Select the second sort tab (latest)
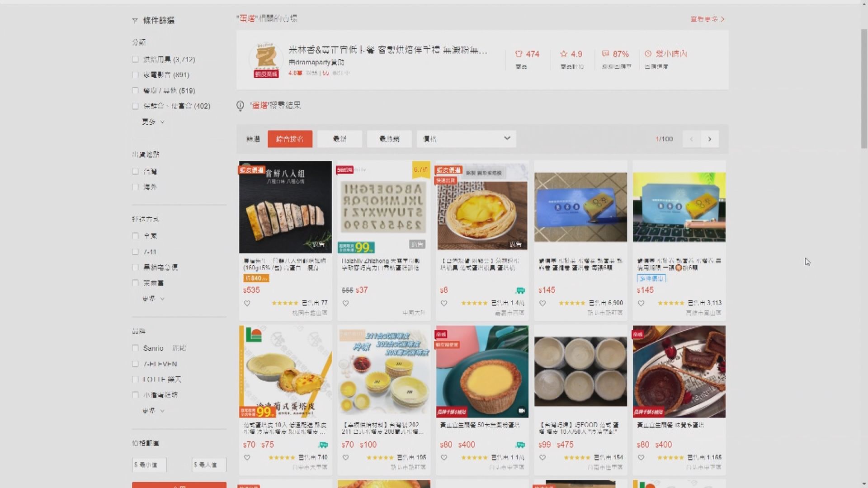This screenshot has height=488, width=868. [340, 139]
